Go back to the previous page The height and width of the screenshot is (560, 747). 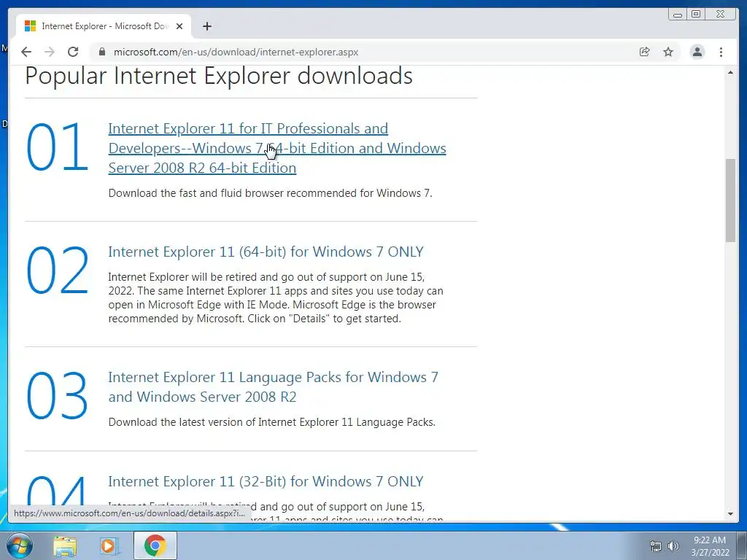tap(26, 52)
